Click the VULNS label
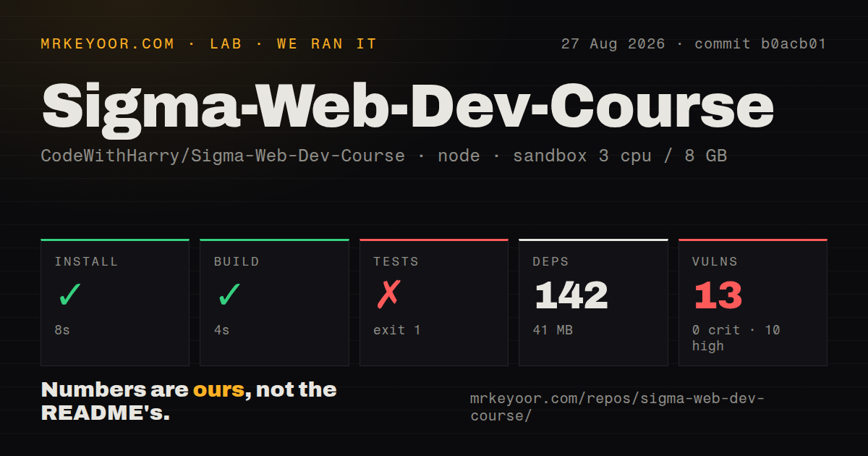The width and height of the screenshot is (868, 456). 715,261
